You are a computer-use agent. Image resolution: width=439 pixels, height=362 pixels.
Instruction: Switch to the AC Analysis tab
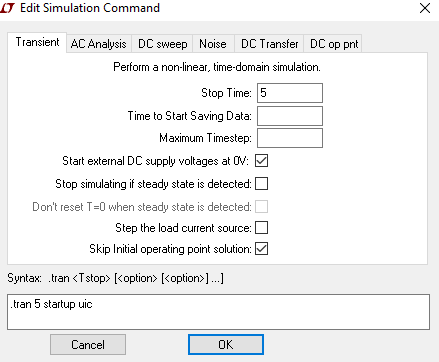pos(98,44)
